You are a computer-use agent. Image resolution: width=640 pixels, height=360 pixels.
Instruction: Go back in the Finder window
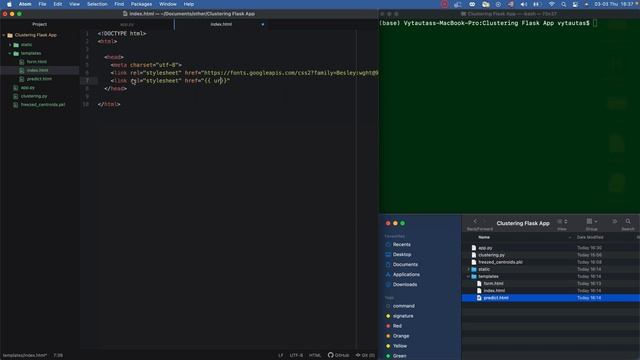pyautogui.click(x=475, y=221)
